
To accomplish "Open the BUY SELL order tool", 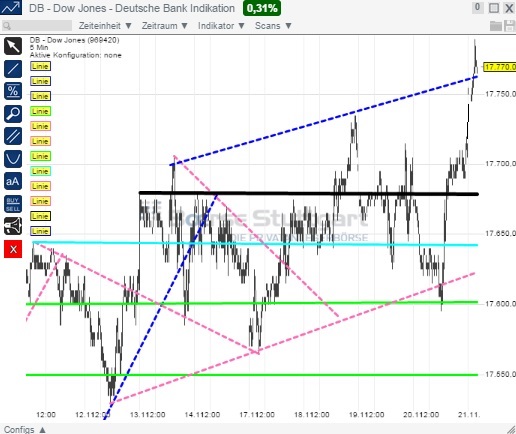I will coord(13,204).
